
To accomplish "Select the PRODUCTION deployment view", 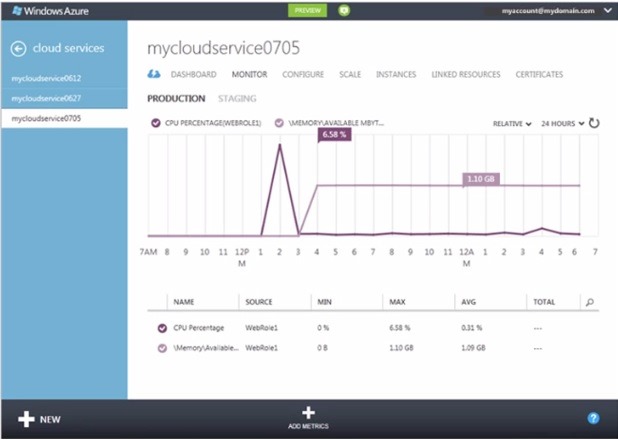I will pyautogui.click(x=176, y=99).
